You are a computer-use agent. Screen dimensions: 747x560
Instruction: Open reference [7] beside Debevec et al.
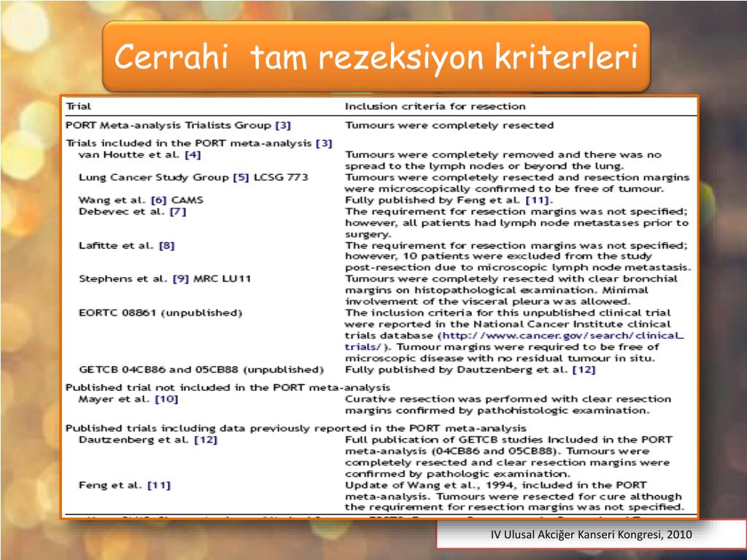[178, 211]
